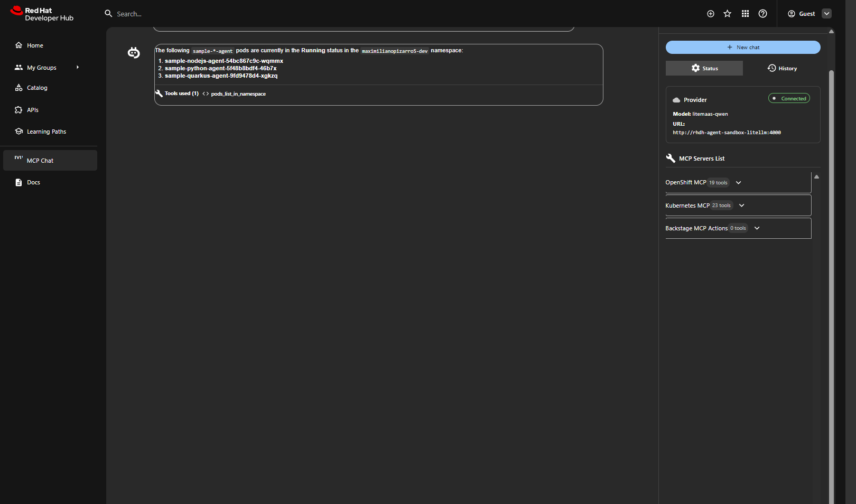
Task: Click the starred items star icon
Action: point(728,14)
